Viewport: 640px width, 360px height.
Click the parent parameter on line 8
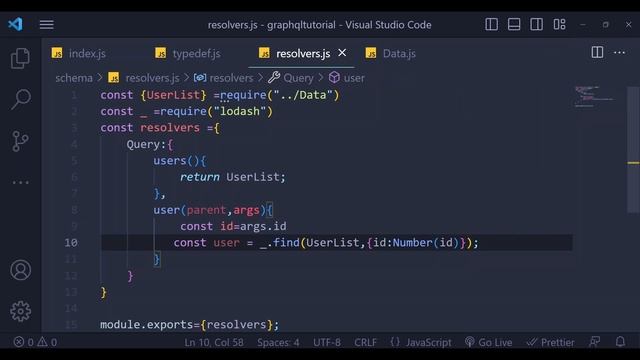206,210
